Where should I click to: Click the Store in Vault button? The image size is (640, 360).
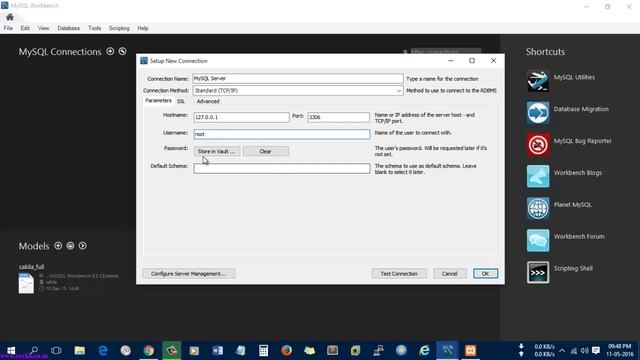pyautogui.click(x=217, y=151)
